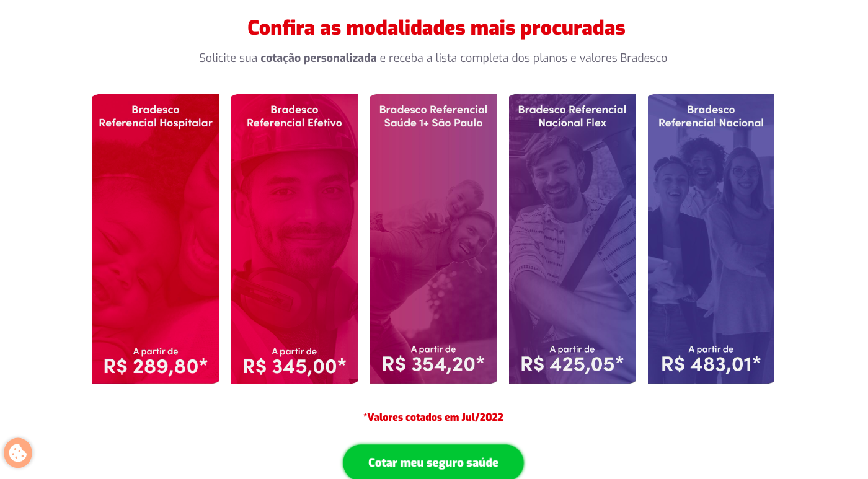Choose the Bradesco Referencial Nacional Flex title
868x479 pixels.
tap(572, 116)
